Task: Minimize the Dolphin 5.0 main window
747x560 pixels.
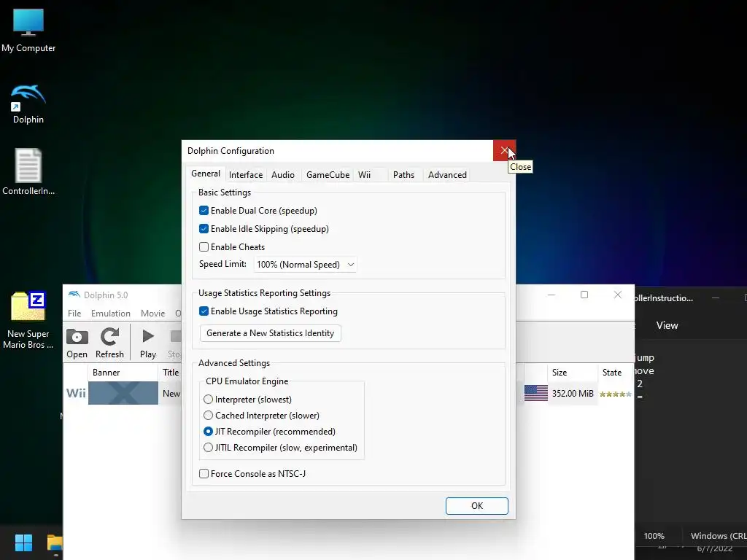Action: coord(551,295)
